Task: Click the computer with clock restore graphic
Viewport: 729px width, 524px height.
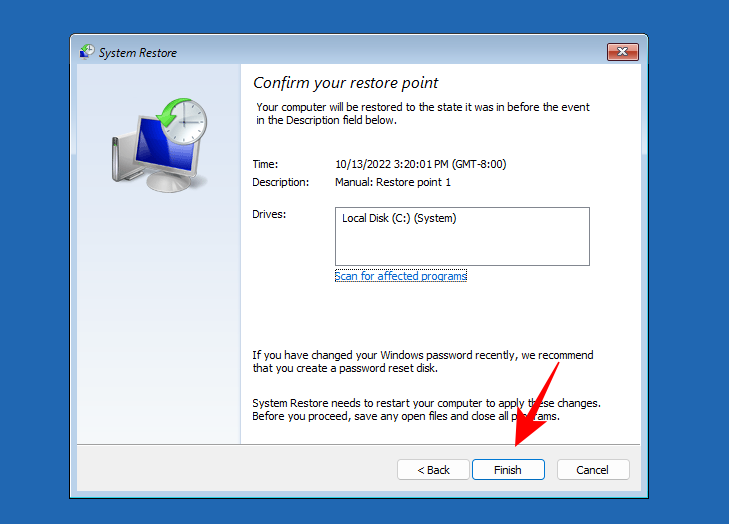Action: tap(159, 145)
